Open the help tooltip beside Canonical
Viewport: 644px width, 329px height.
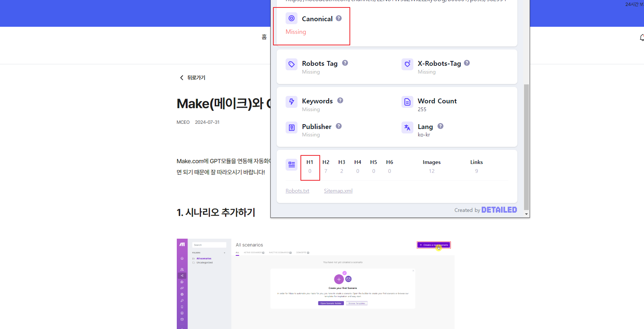pos(339,18)
